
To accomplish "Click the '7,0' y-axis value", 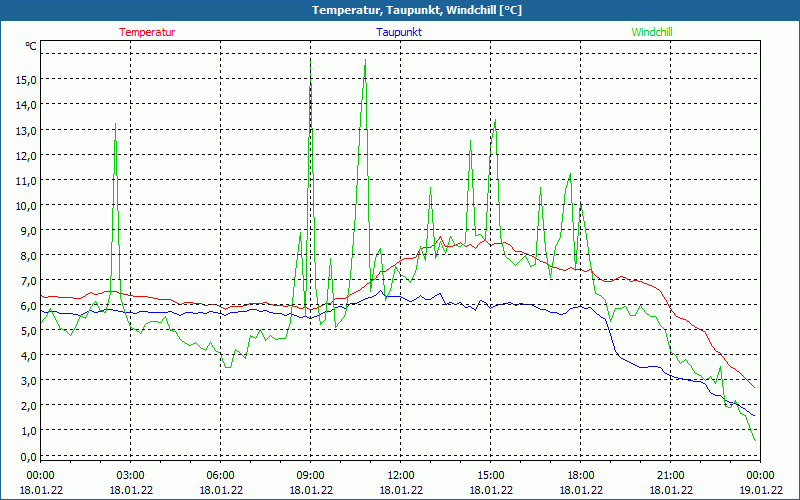I will pyautogui.click(x=29, y=281).
